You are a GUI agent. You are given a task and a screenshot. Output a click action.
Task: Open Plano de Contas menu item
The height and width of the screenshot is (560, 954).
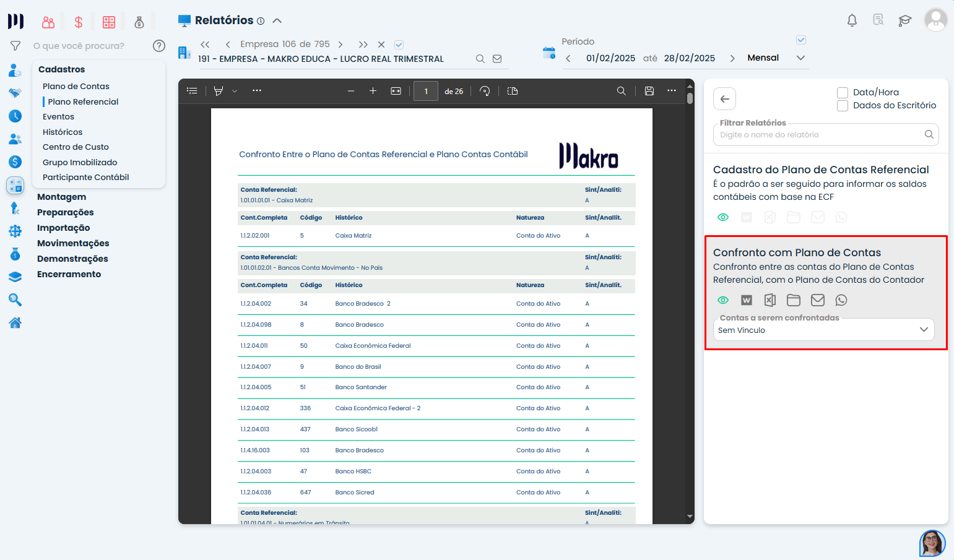point(76,86)
